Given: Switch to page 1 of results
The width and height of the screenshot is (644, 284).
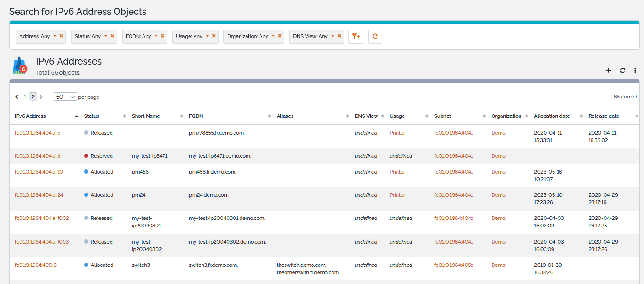Looking at the screenshot, I should point(25,97).
